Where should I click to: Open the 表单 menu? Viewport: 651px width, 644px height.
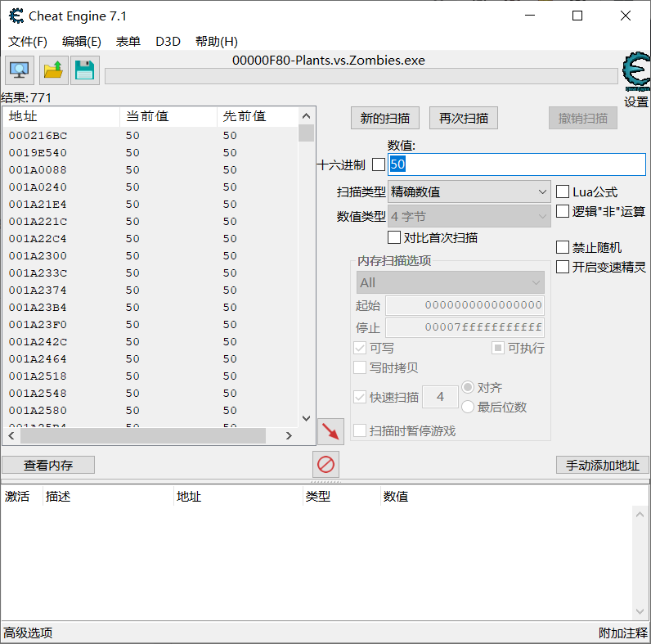[128, 42]
